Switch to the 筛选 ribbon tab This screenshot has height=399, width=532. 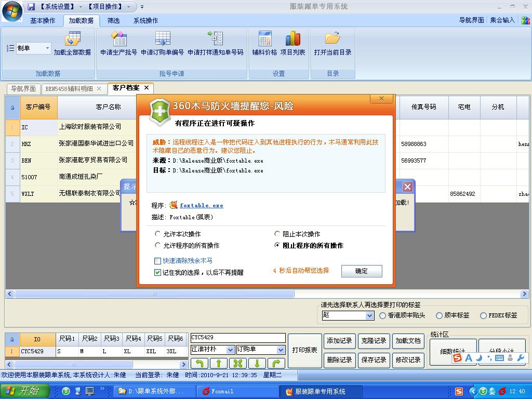(x=113, y=21)
